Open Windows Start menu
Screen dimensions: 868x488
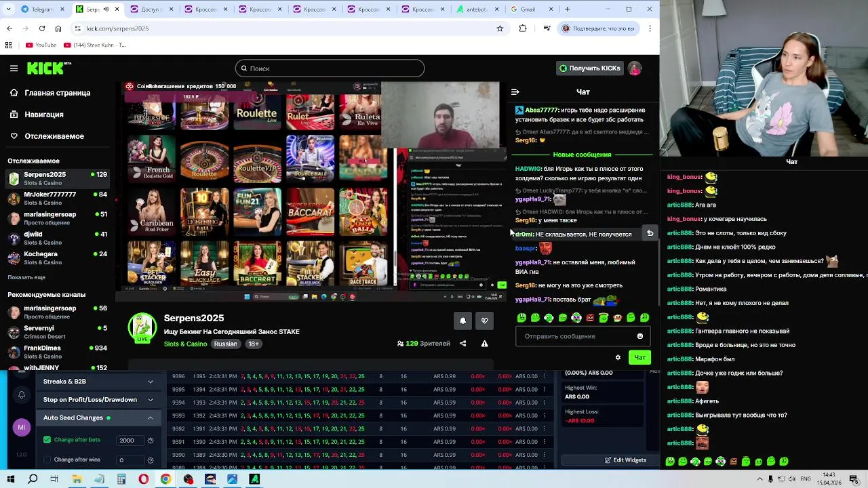coord(11,479)
